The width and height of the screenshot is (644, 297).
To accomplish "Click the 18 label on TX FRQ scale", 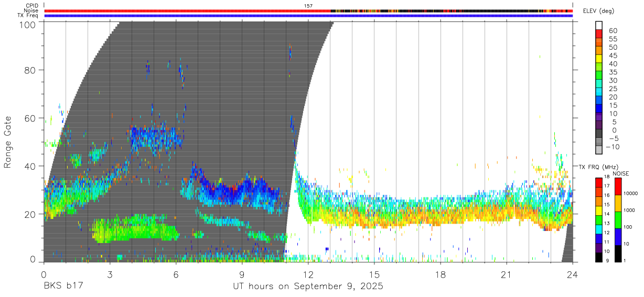I will 607,177.
